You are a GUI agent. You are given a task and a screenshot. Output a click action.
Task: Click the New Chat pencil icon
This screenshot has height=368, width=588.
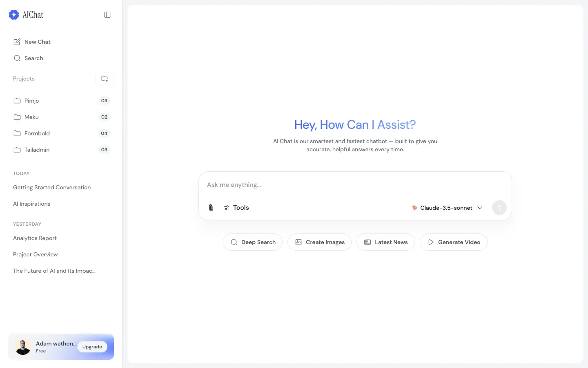[17, 42]
